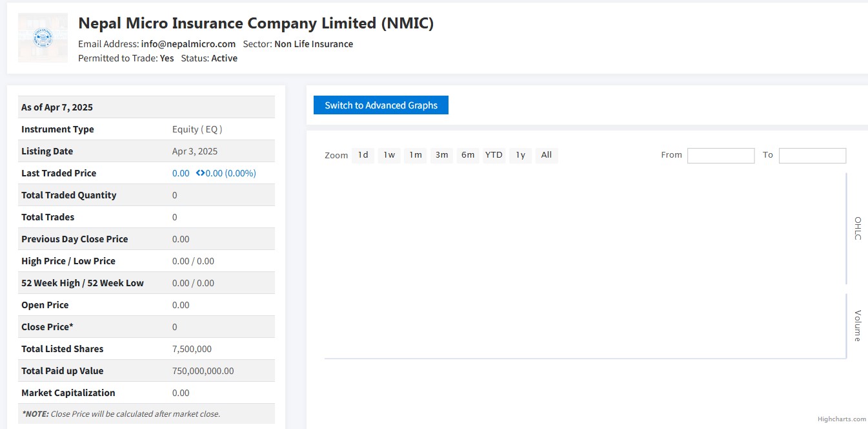Viewport: 868px width, 429px height.
Task: Click the High Price / Low Price label
Action: (x=68, y=261)
